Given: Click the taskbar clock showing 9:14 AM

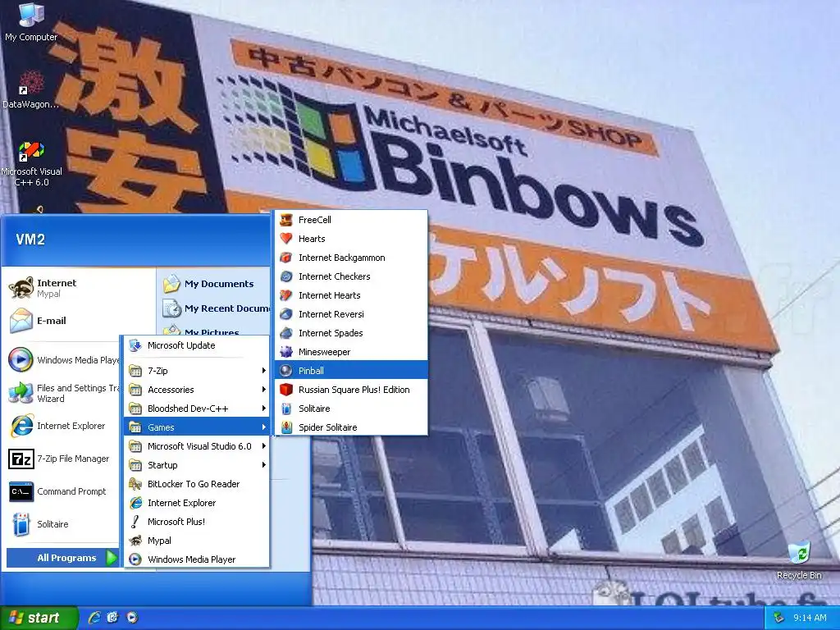Looking at the screenshot, I should [810, 618].
